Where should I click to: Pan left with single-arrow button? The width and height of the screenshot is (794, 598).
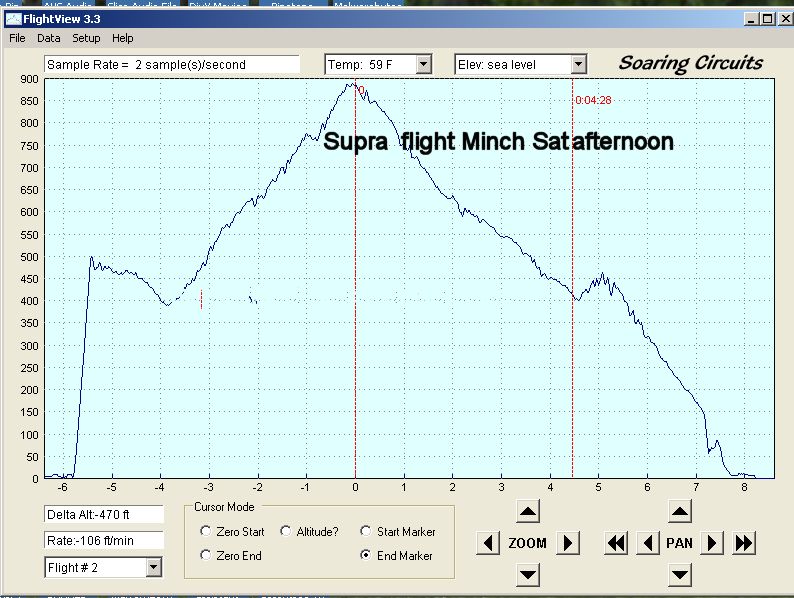pos(648,543)
